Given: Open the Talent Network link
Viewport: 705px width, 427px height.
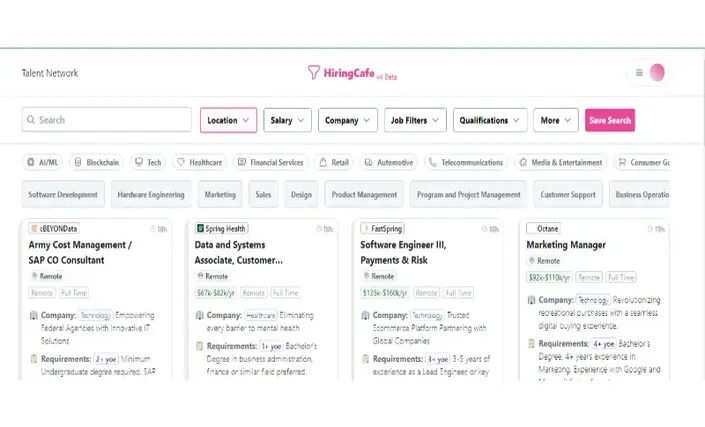Looking at the screenshot, I should coord(50,73).
